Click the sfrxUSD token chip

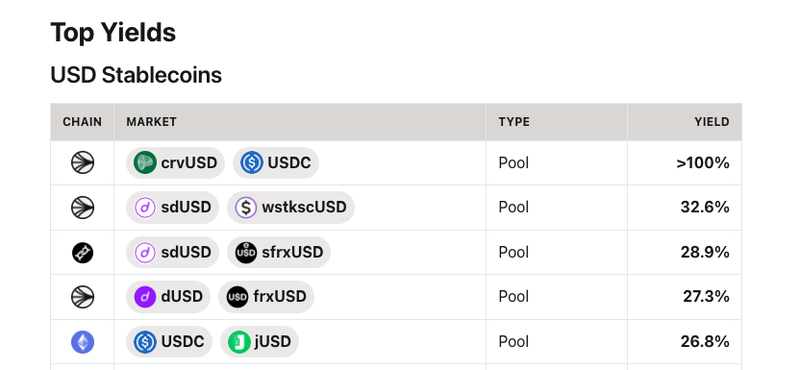click(279, 252)
